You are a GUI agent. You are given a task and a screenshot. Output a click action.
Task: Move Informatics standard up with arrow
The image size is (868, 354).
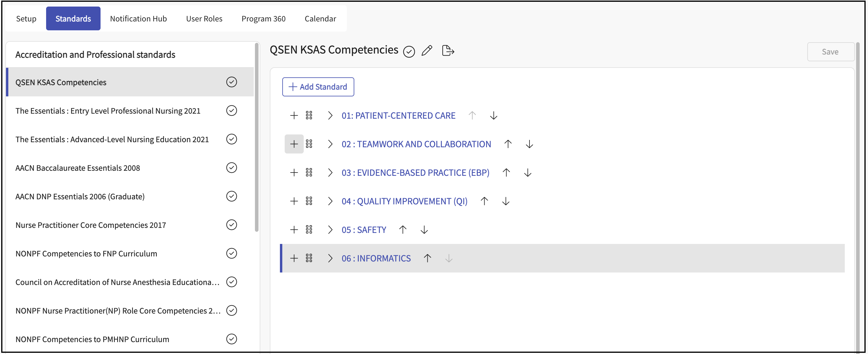click(427, 258)
